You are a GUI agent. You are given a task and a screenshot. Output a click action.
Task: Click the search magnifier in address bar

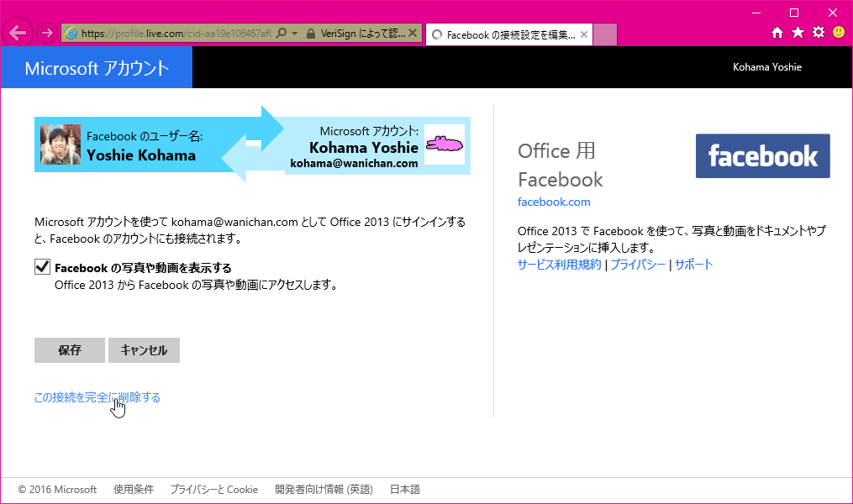tap(282, 33)
